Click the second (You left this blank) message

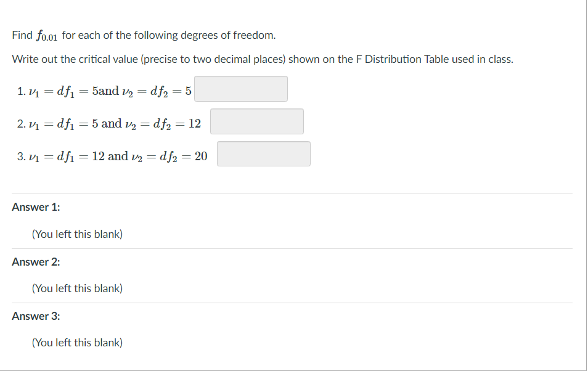(76, 288)
